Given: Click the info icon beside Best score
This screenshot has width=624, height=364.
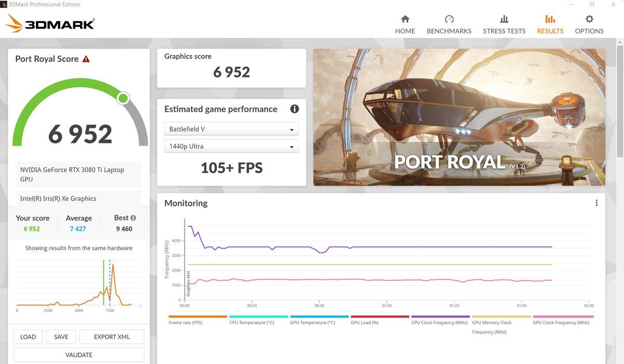Looking at the screenshot, I should (133, 218).
